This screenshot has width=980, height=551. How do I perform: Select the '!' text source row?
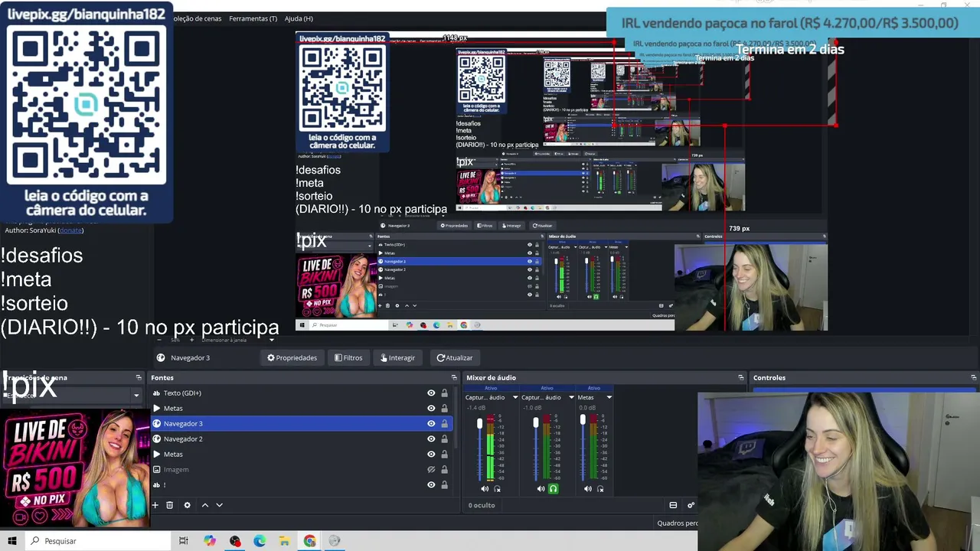(x=302, y=485)
